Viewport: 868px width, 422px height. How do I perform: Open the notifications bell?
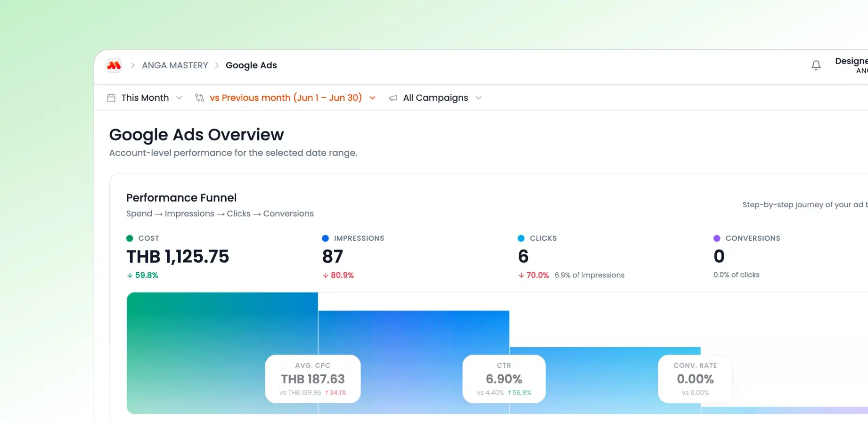[816, 65]
